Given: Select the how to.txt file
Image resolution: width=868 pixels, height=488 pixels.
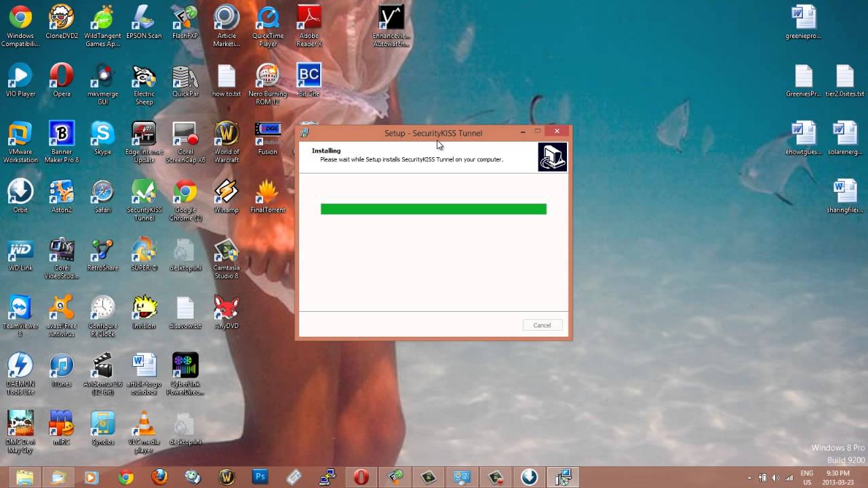Looking at the screenshot, I should [226, 80].
